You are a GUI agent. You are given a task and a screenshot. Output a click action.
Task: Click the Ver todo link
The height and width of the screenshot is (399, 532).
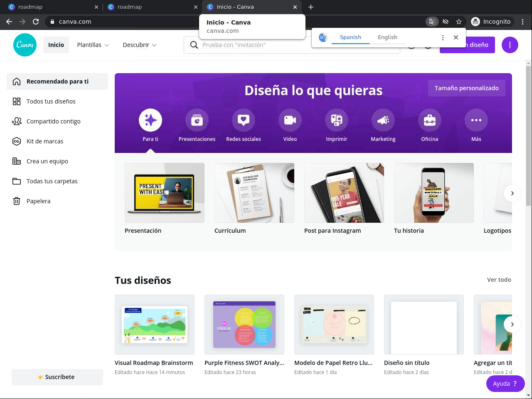tap(499, 280)
